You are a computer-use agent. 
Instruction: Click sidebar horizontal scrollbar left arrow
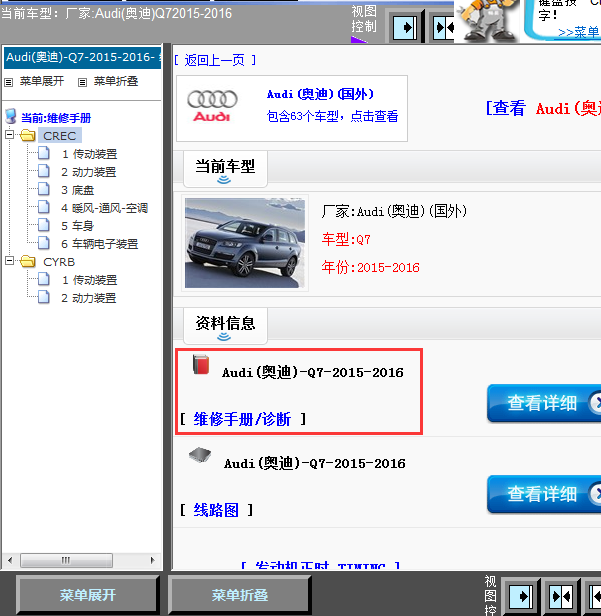tap(10, 560)
